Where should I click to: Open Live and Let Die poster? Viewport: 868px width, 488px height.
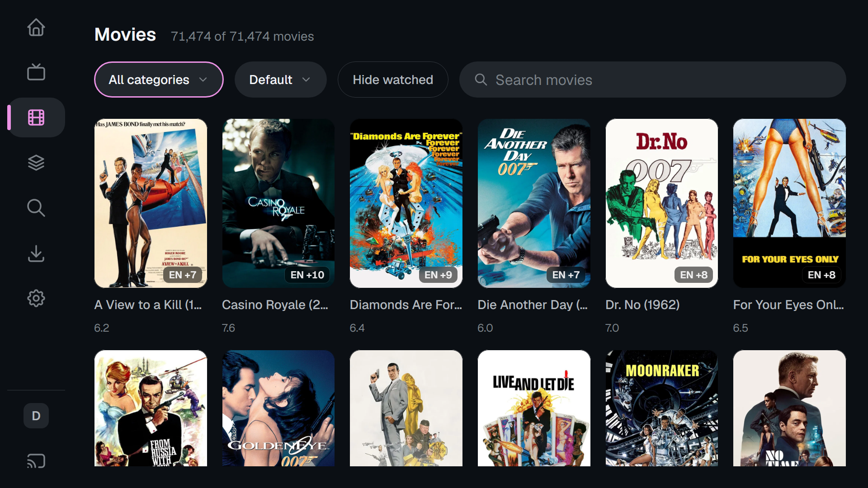(534, 408)
